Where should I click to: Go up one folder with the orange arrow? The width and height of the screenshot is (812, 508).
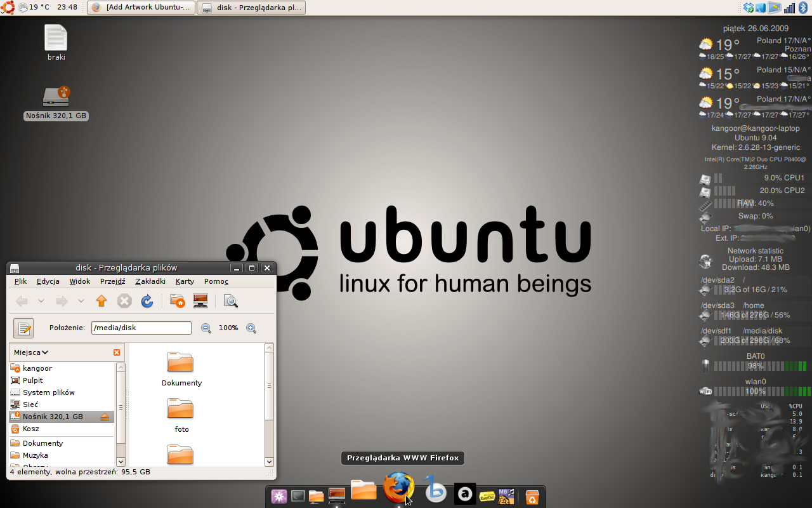pyautogui.click(x=101, y=301)
